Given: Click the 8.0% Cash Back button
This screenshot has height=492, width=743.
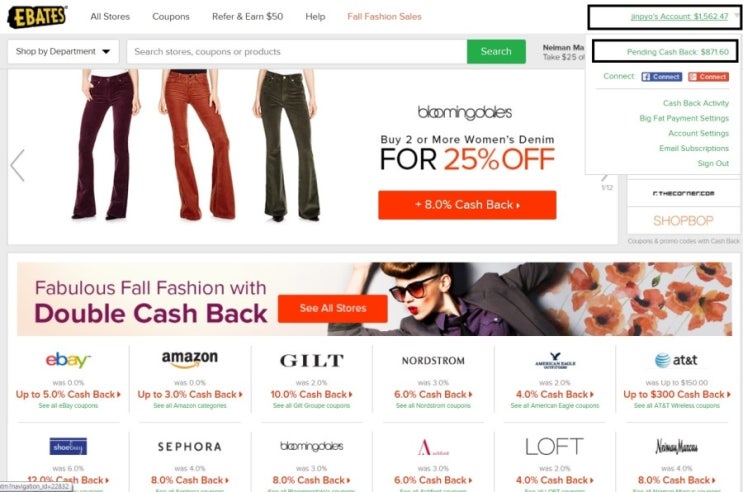Looking at the screenshot, I should point(467,205).
